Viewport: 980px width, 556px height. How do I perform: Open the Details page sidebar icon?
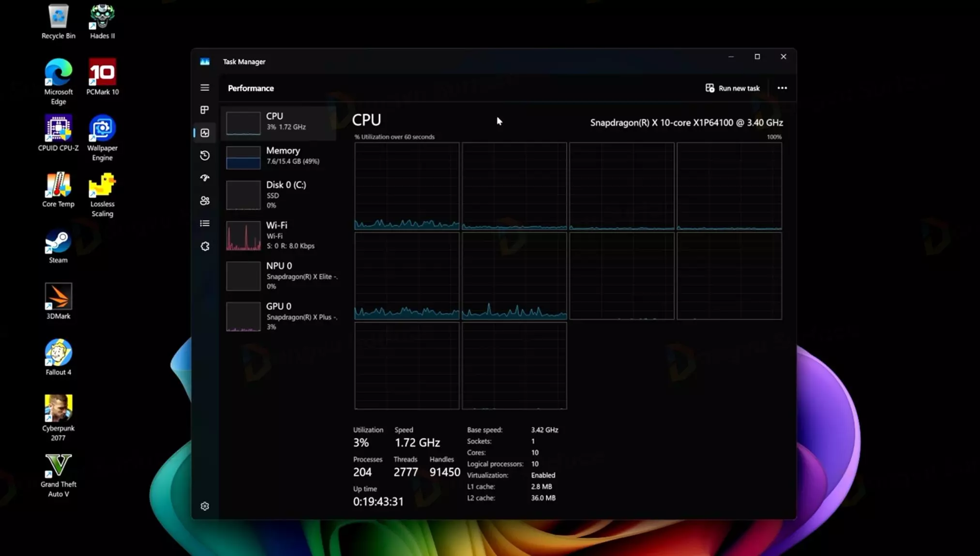205,223
